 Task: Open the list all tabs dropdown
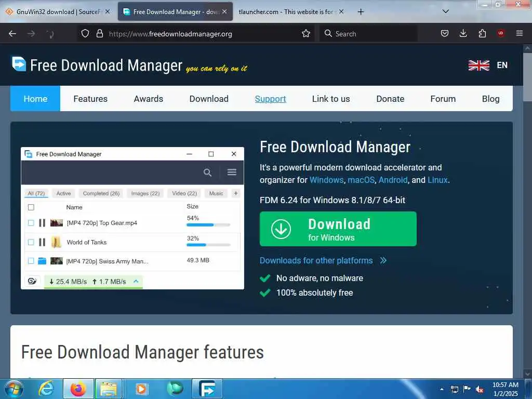tap(446, 11)
